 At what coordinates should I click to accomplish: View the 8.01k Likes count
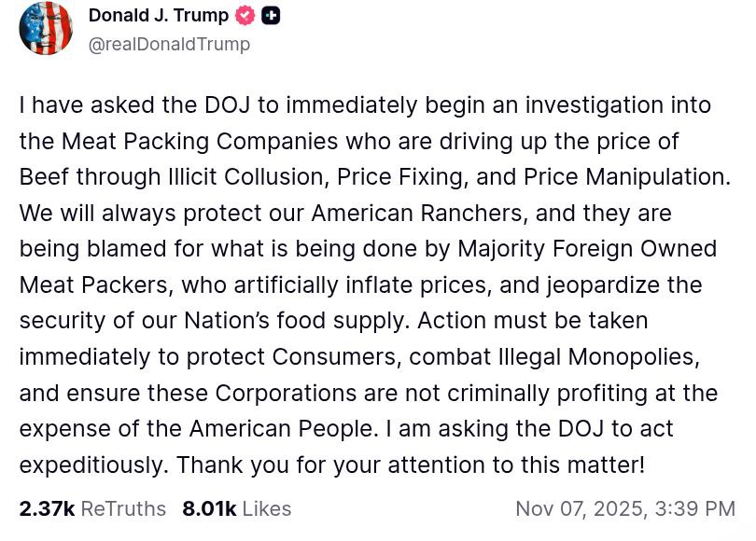209,509
